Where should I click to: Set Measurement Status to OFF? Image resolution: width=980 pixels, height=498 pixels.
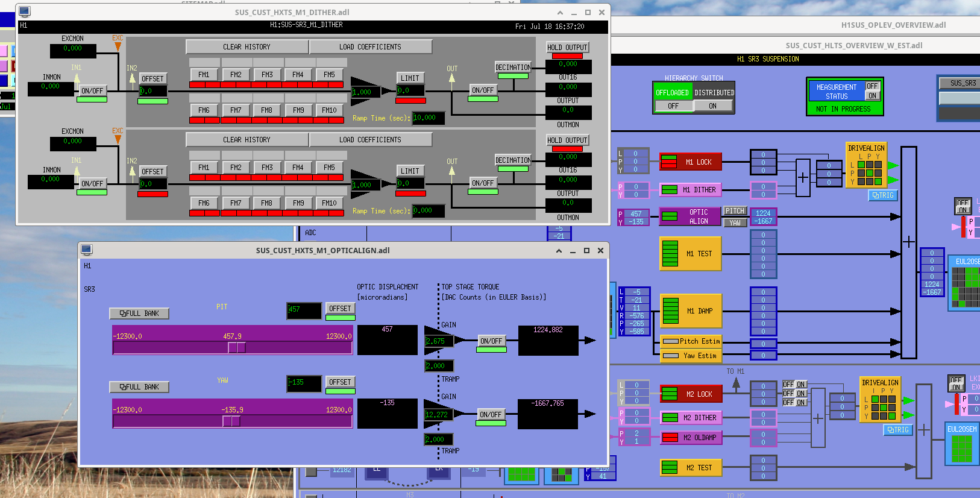pyautogui.click(x=872, y=86)
